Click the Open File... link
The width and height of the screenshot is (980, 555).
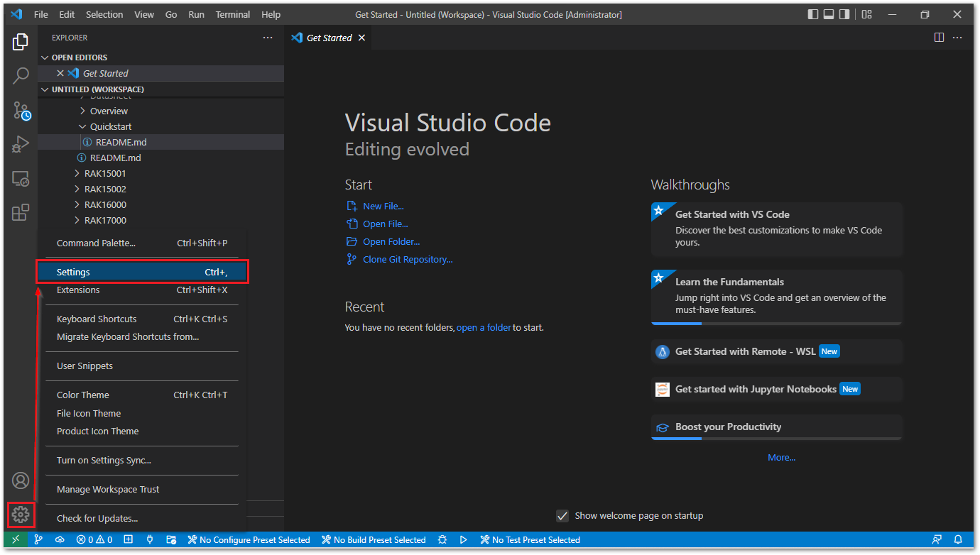pyautogui.click(x=386, y=224)
